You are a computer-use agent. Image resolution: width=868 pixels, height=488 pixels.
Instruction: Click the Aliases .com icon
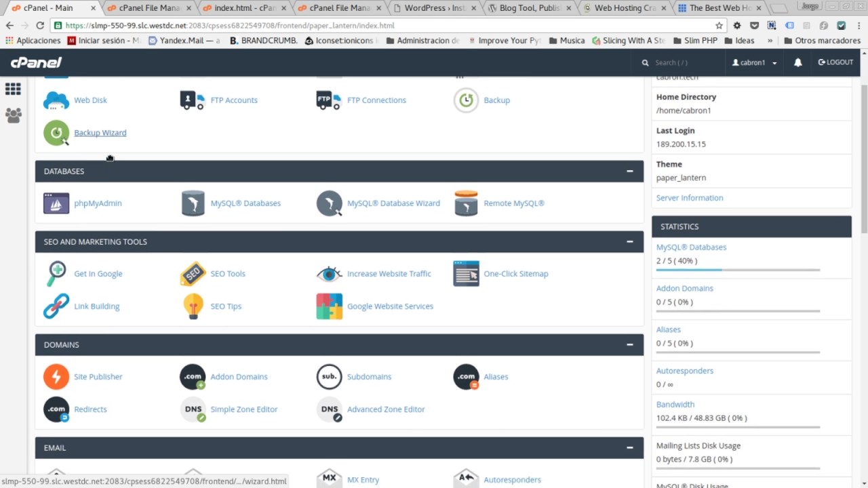pyautogui.click(x=466, y=377)
